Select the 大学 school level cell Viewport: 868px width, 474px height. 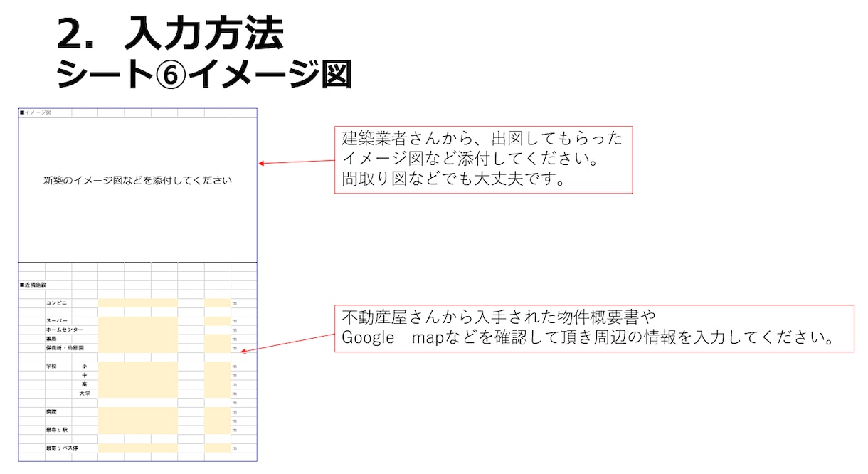(x=85, y=394)
